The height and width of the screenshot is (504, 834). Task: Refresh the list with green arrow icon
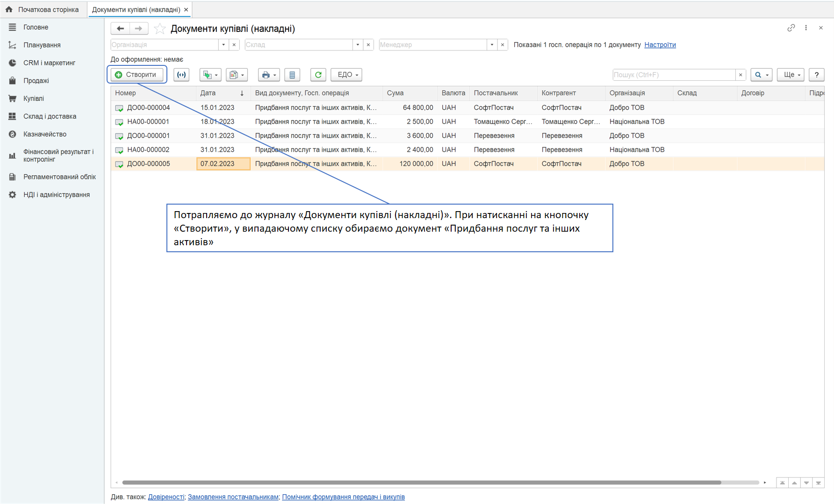point(318,75)
